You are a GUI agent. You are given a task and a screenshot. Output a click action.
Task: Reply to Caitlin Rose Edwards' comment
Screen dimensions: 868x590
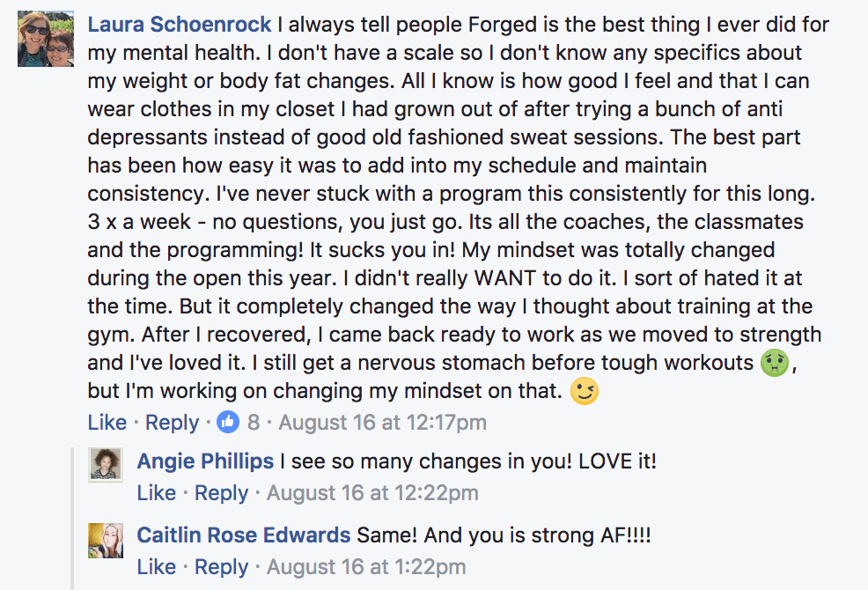coord(221,566)
